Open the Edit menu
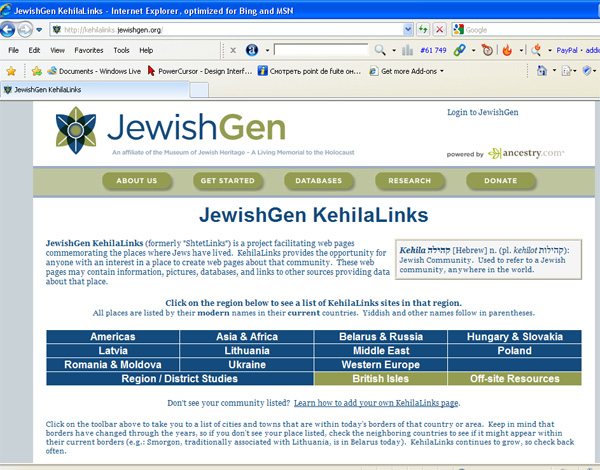The image size is (600, 470). pos(34,50)
